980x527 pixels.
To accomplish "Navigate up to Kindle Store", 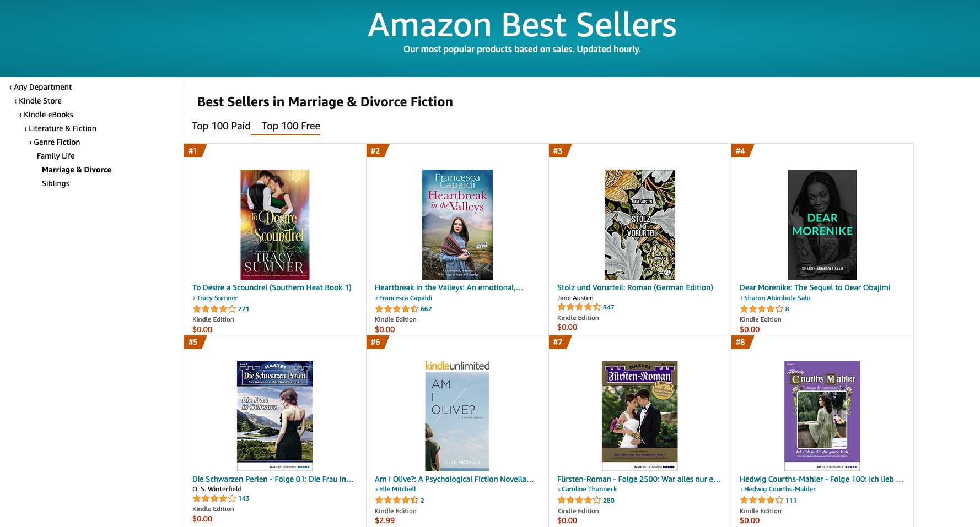I will pos(40,101).
